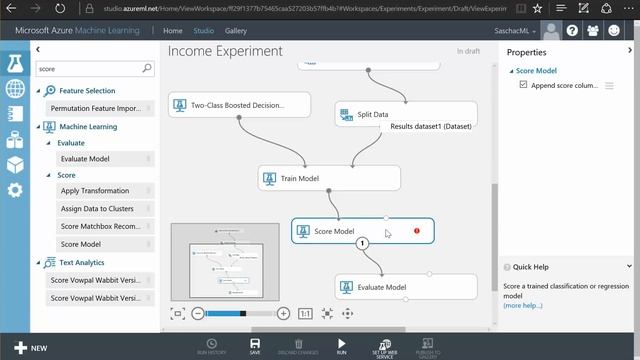This screenshot has width=640, height=360.
Task: Open the Notebooks icon in sidebar
Action: point(15,114)
